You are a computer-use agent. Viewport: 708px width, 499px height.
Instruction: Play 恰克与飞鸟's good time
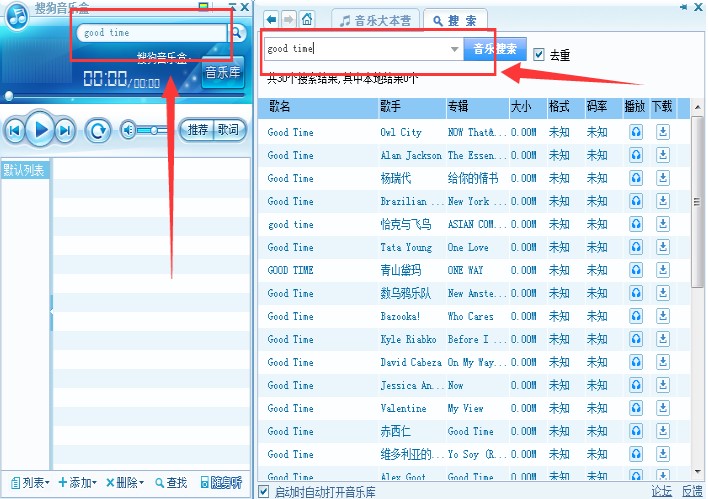tap(636, 224)
